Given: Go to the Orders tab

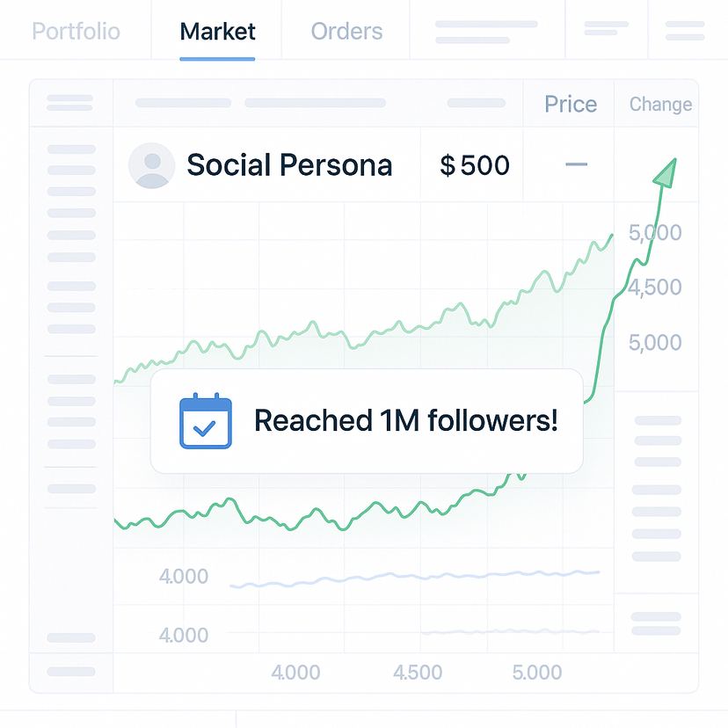Looking at the screenshot, I should 346,32.
